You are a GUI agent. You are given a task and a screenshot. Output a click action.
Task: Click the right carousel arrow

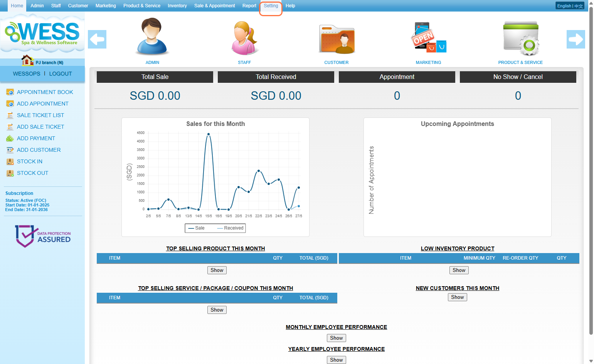pos(575,39)
